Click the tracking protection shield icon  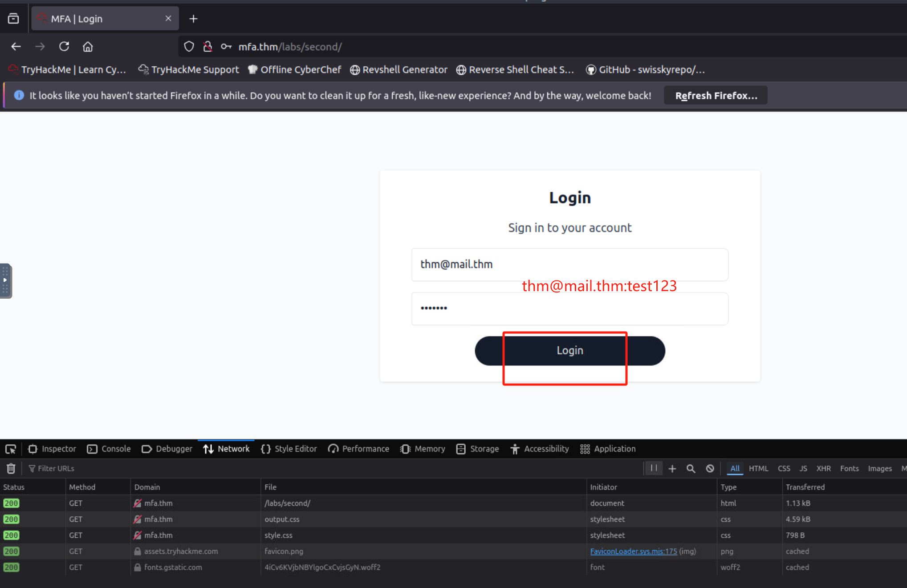click(189, 46)
